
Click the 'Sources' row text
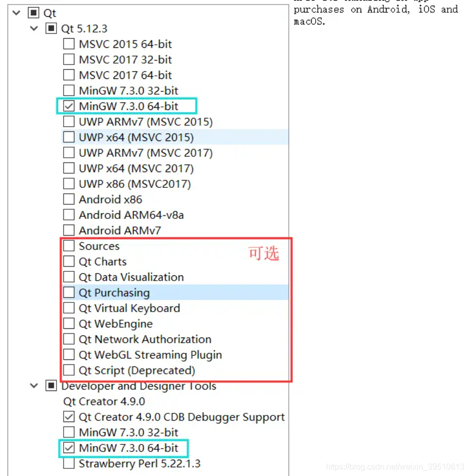click(x=99, y=246)
